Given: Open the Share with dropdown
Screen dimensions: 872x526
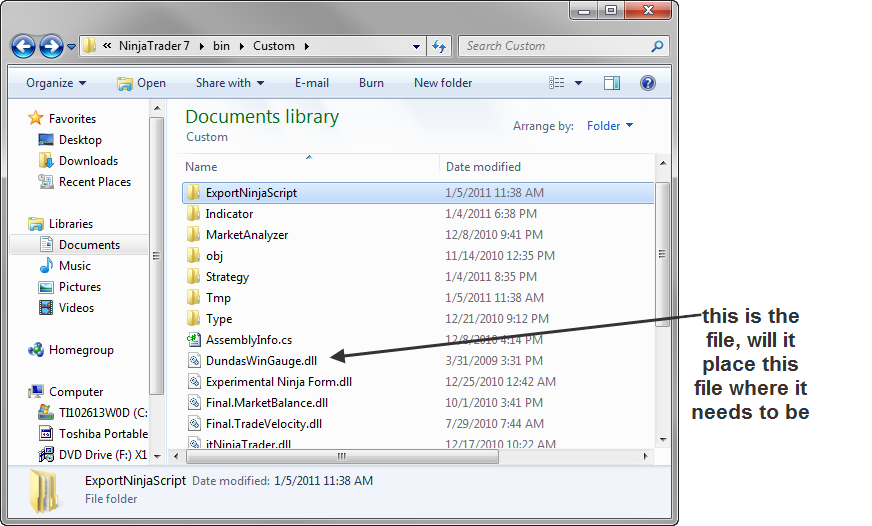Looking at the screenshot, I should pyautogui.click(x=230, y=83).
